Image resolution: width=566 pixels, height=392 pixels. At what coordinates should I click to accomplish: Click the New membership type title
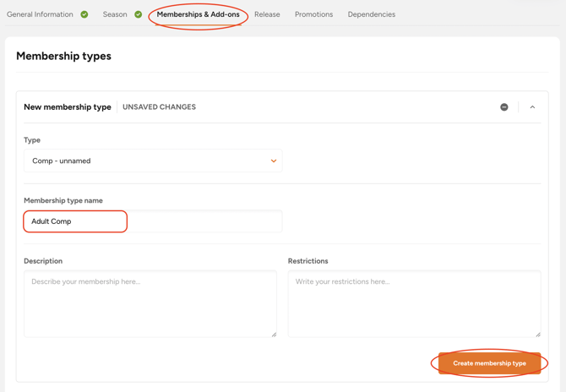pyautogui.click(x=68, y=106)
